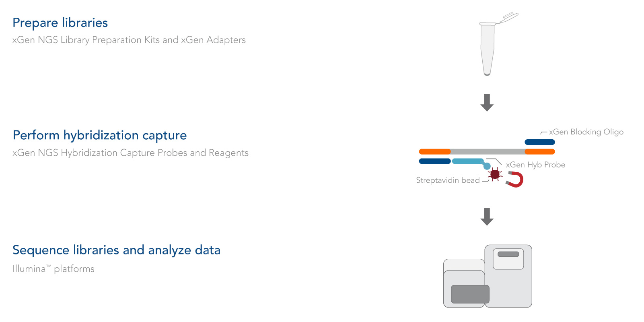This screenshot has width=644, height=322.
Task: Click the right orange adapter segment
Action: pos(540,152)
